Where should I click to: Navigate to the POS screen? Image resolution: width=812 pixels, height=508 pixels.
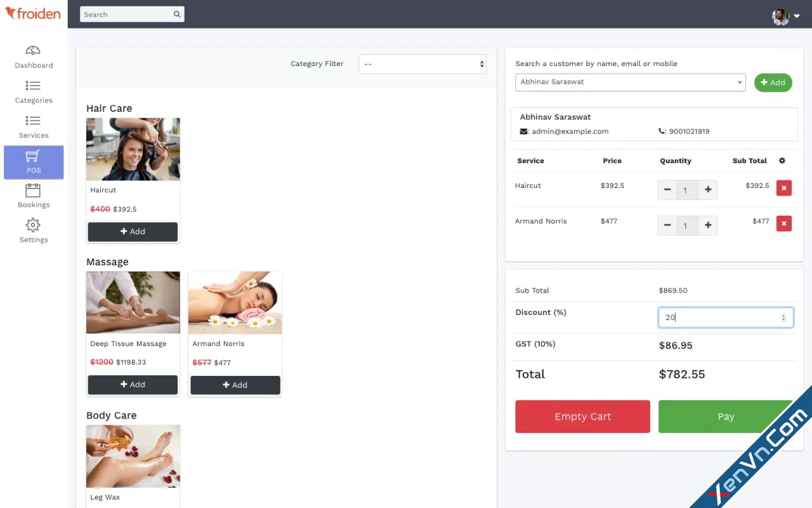pyautogui.click(x=33, y=163)
